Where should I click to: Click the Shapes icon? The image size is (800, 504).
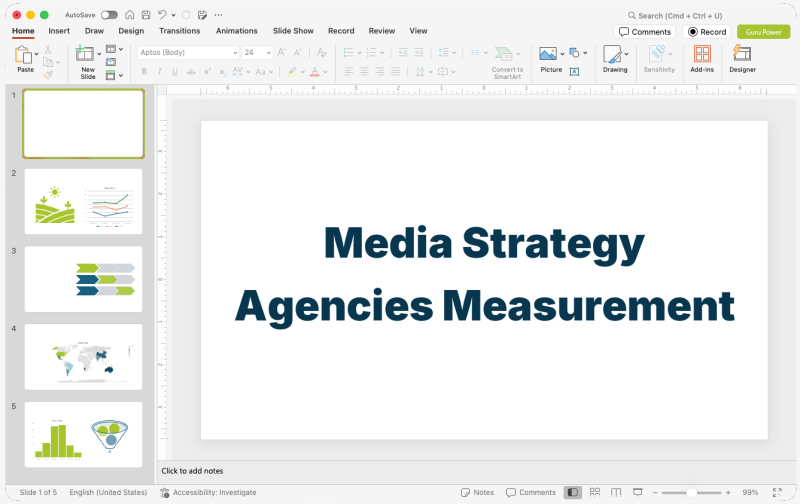[x=575, y=53]
